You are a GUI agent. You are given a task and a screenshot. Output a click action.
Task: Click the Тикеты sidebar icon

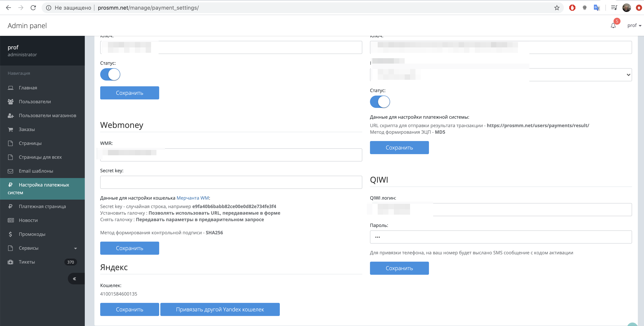[10, 262]
